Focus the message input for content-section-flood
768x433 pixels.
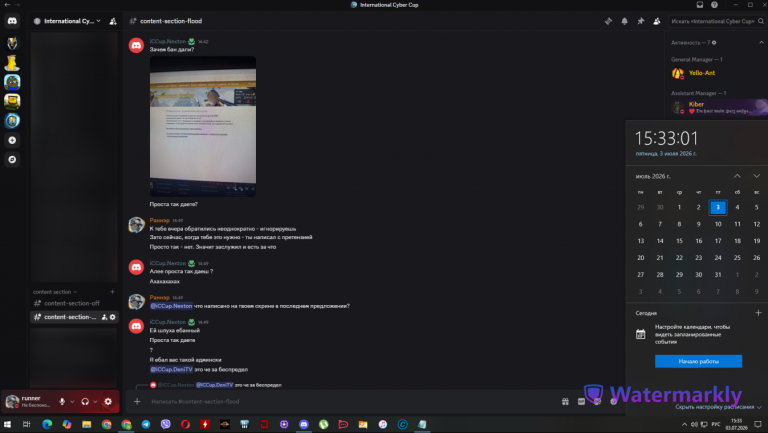click(353, 402)
